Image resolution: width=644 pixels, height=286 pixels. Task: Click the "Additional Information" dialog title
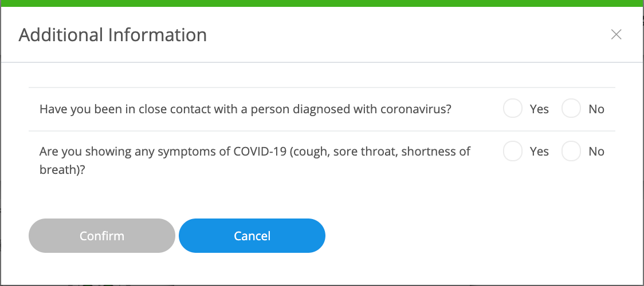pyautogui.click(x=113, y=35)
